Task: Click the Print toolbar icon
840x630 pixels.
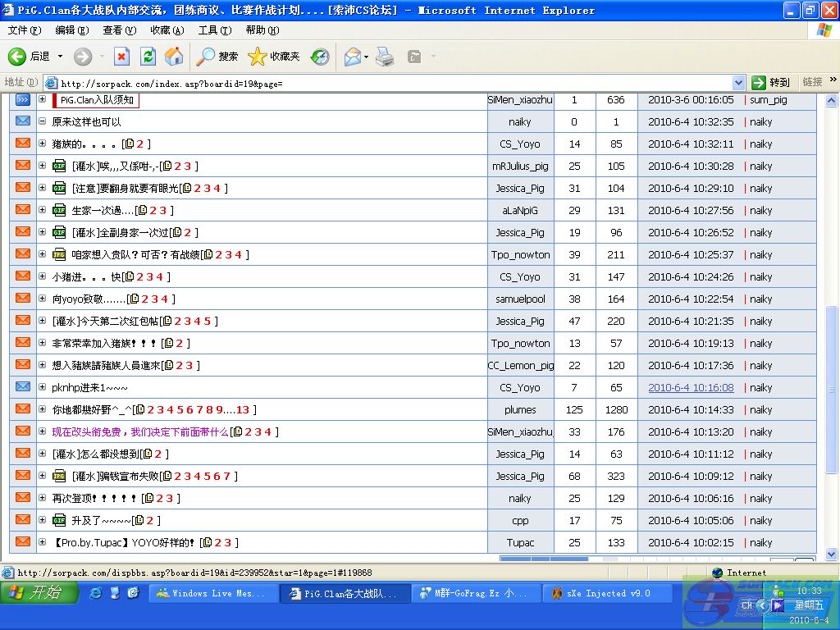Action: 385,57
